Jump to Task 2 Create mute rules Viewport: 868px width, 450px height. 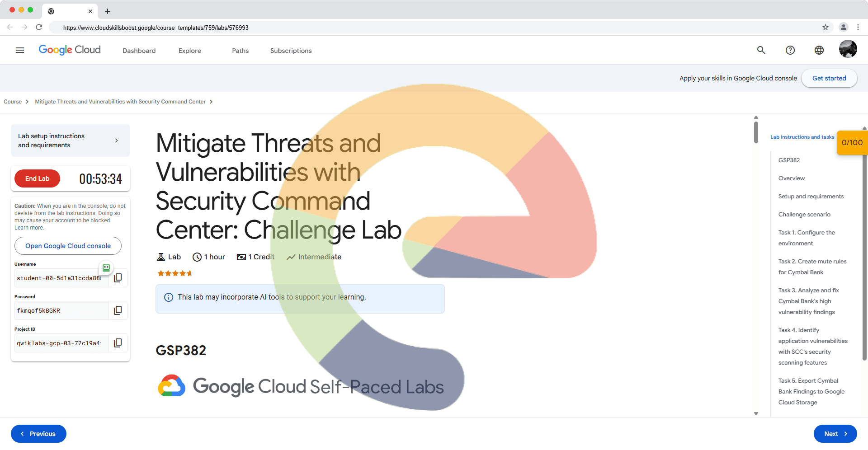coord(812,267)
